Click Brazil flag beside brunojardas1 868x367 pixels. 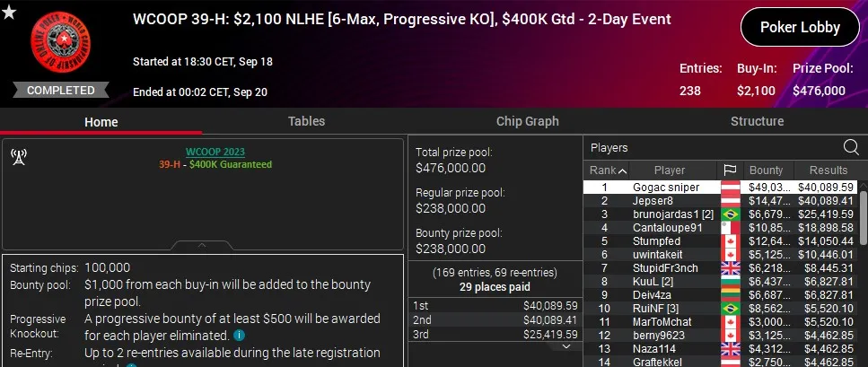click(730, 214)
